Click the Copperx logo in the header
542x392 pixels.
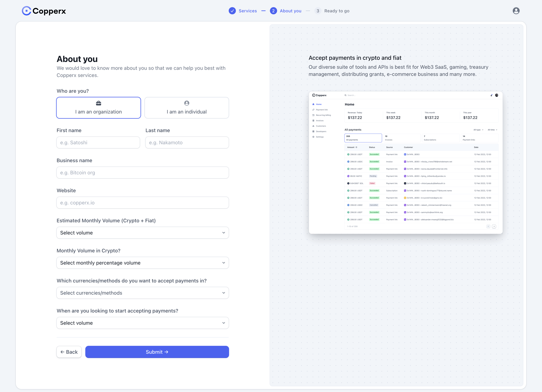[x=44, y=11]
